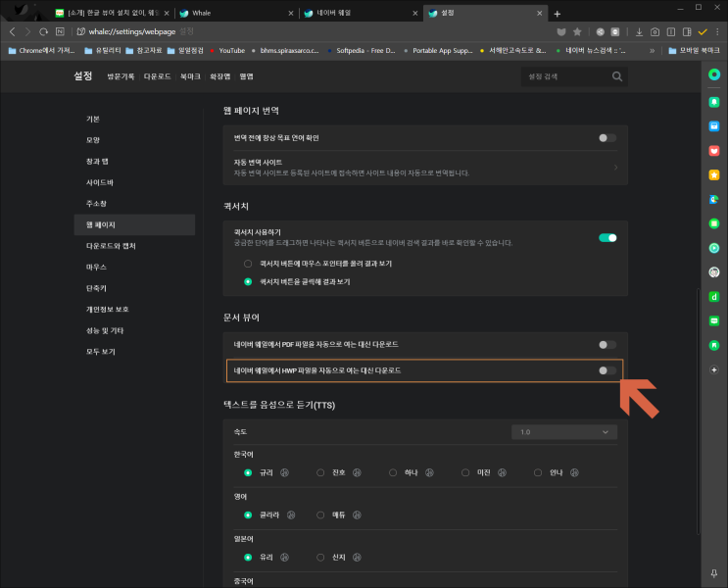Click the magnifier icon in settings search
The height and width of the screenshot is (588, 728).
[616, 76]
